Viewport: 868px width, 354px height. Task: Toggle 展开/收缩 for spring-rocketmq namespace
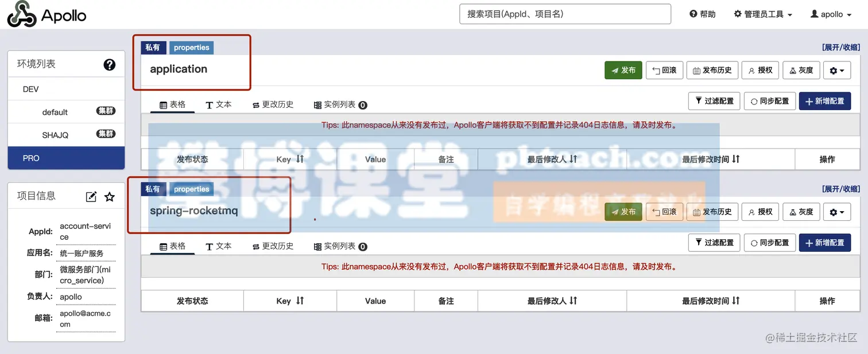point(841,189)
